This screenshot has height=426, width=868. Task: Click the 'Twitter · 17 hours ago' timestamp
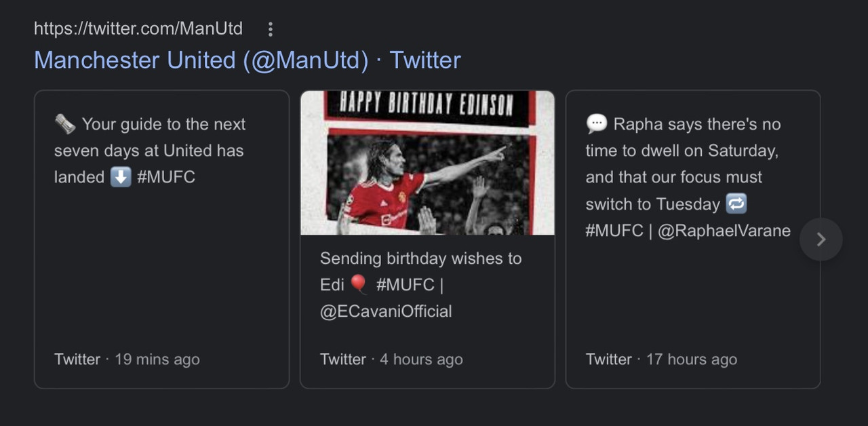pyautogui.click(x=661, y=360)
